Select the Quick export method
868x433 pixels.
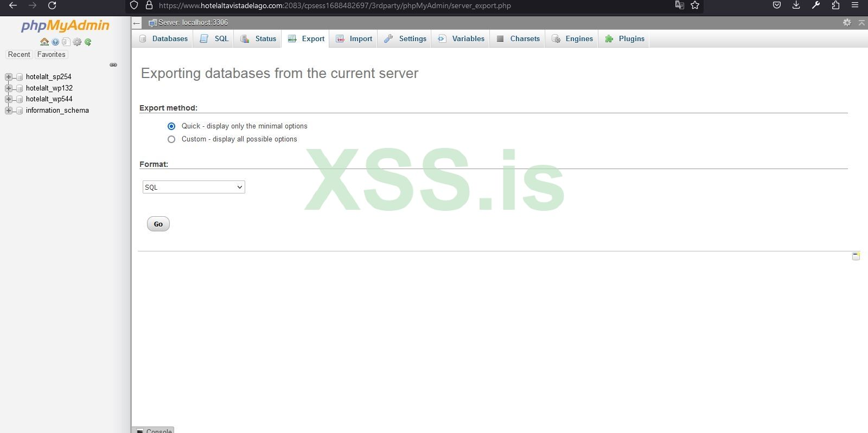pos(171,126)
